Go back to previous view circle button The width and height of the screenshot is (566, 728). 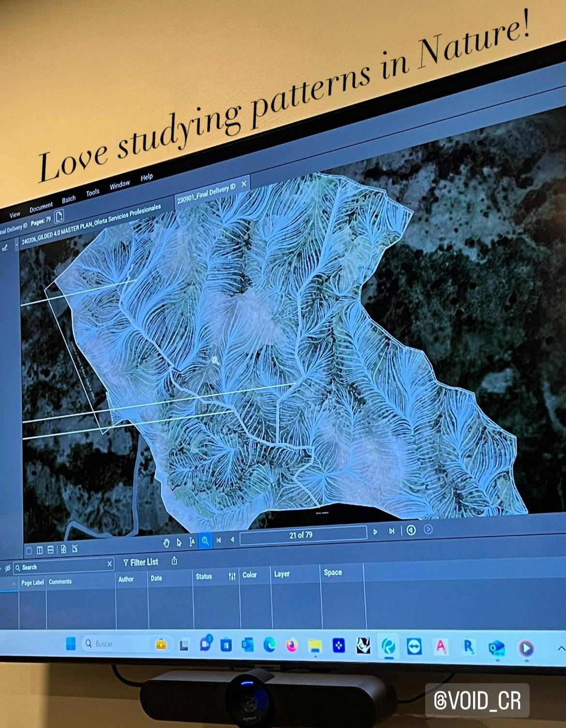click(411, 530)
